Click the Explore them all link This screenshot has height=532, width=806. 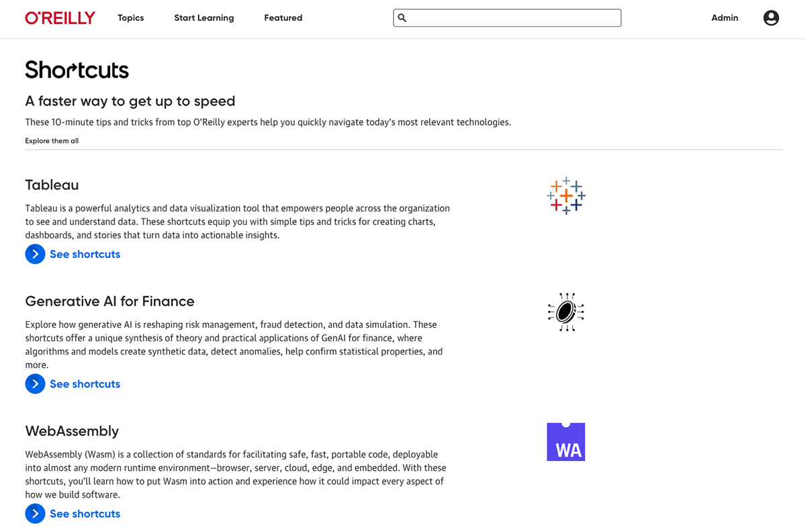pos(52,141)
